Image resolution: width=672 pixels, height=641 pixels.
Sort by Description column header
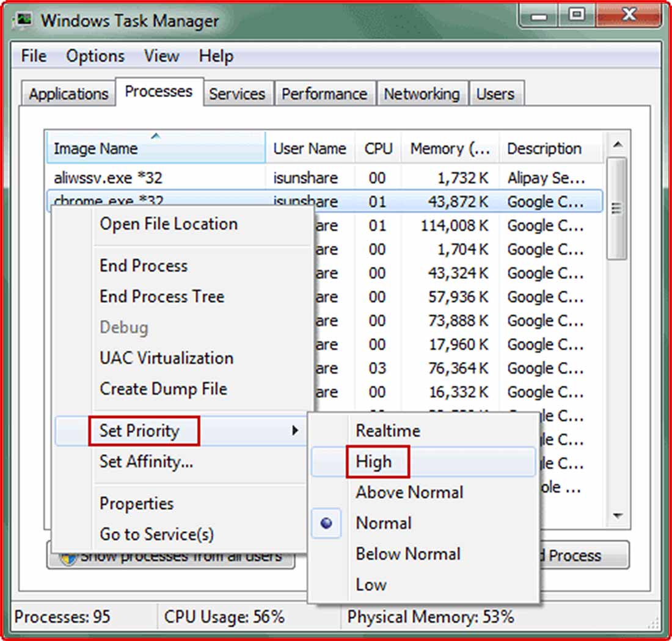coord(551,148)
